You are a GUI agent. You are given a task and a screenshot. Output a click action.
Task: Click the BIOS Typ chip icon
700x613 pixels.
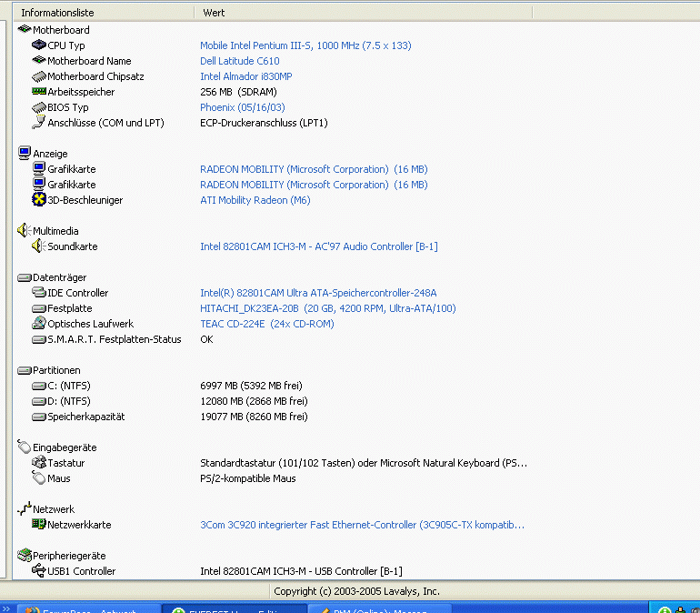[39, 107]
